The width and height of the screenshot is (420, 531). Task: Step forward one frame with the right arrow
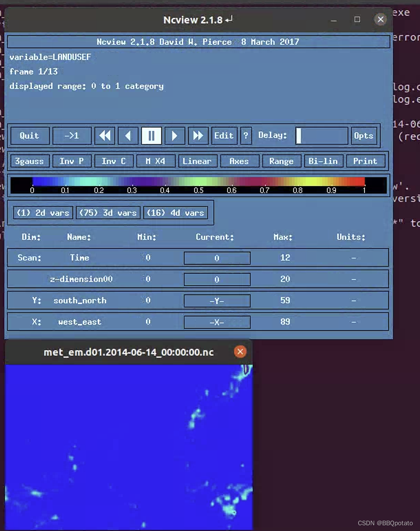(175, 136)
